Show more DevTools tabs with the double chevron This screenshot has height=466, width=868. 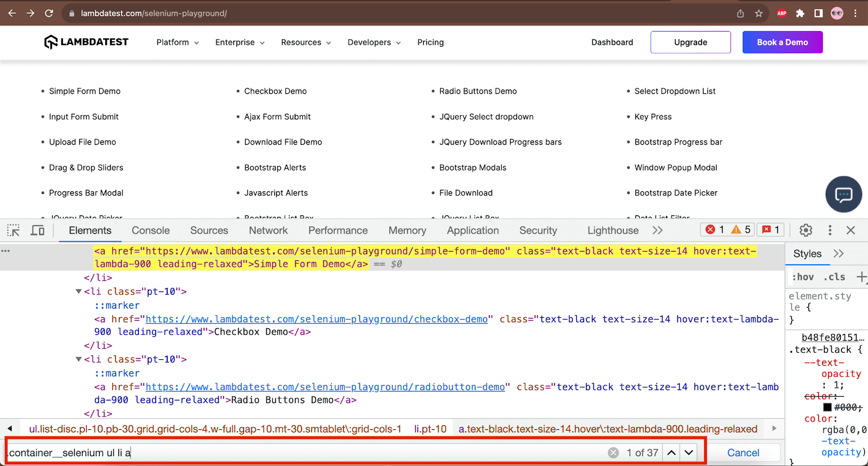coord(658,230)
